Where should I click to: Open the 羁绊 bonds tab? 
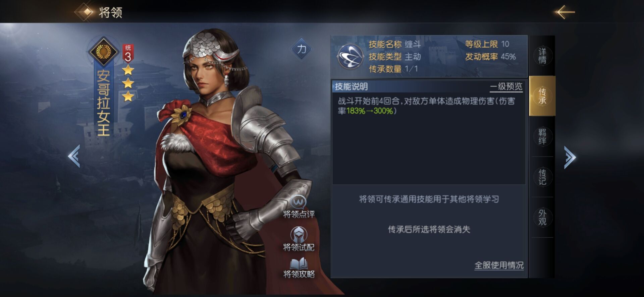click(542, 137)
